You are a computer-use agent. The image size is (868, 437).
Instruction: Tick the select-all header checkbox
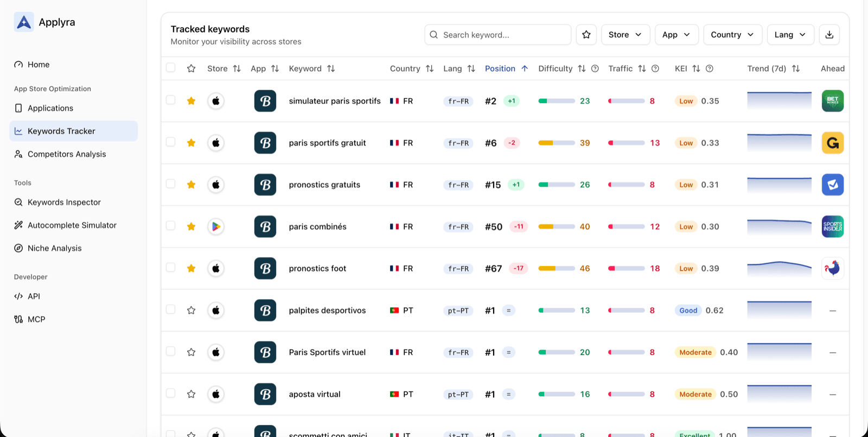[x=170, y=68]
